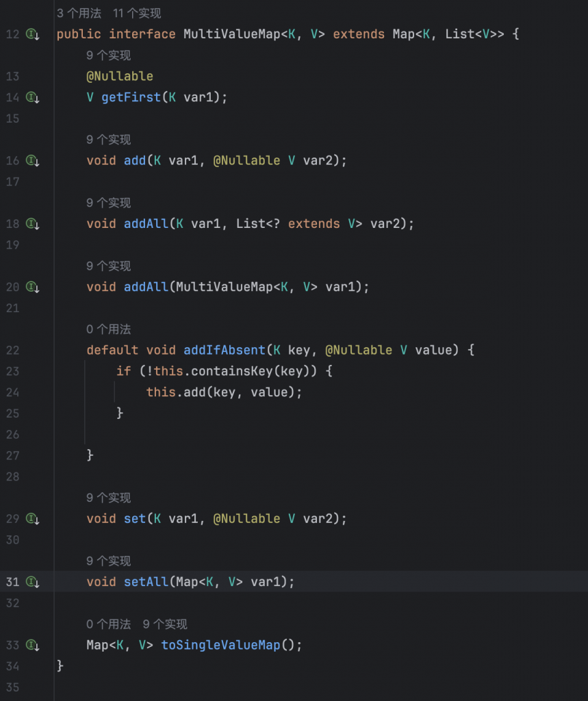Open the "11 个实现" implementations hint
The height and width of the screenshot is (701, 588).
(136, 13)
